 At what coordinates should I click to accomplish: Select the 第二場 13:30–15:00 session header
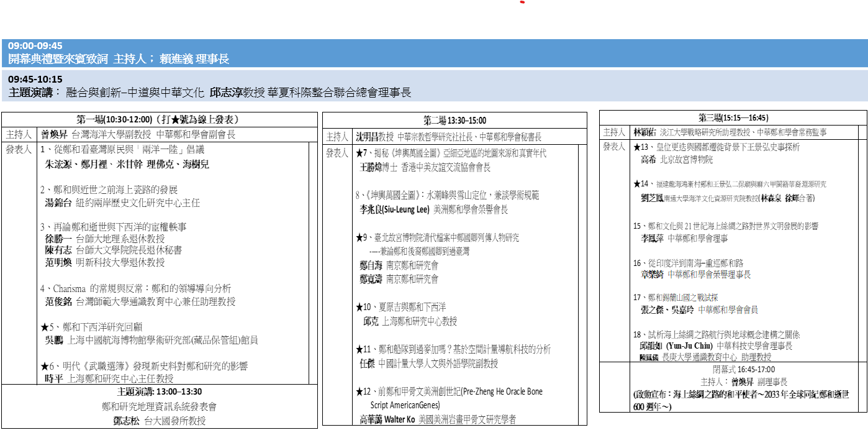click(454, 121)
